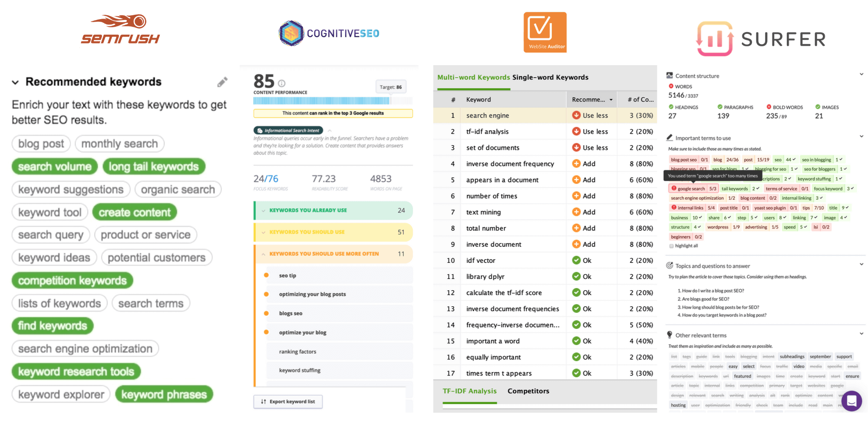This screenshot has width=868, height=434.
Task: Click the lightbulb icon beside Other relevant terms
Action: click(x=670, y=335)
